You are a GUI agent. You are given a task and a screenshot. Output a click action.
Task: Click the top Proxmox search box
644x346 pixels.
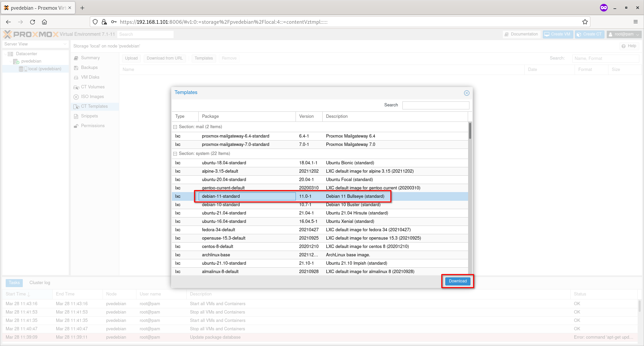click(145, 34)
